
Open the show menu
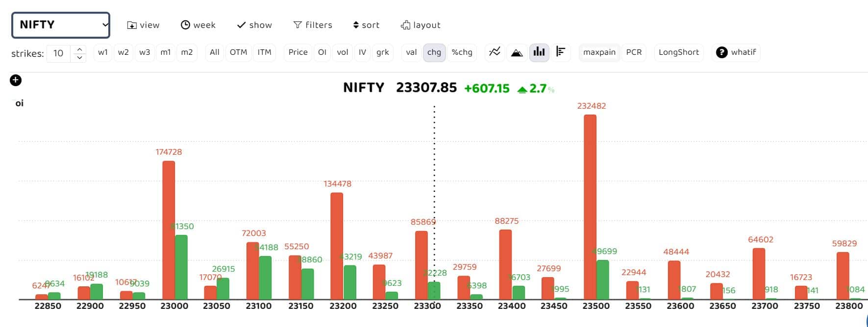tap(254, 25)
